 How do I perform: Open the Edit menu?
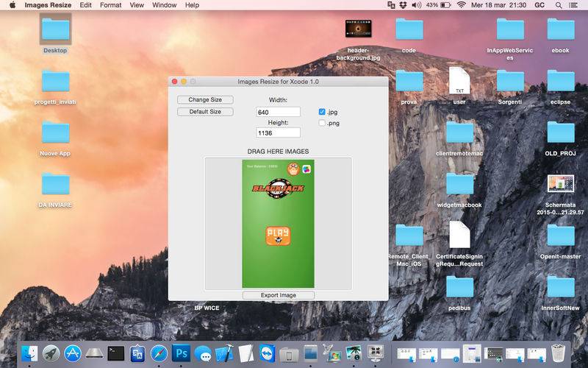(85, 5)
